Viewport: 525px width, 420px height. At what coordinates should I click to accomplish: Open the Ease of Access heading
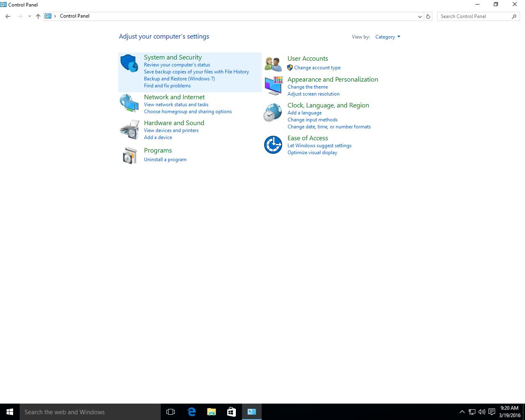tap(308, 138)
